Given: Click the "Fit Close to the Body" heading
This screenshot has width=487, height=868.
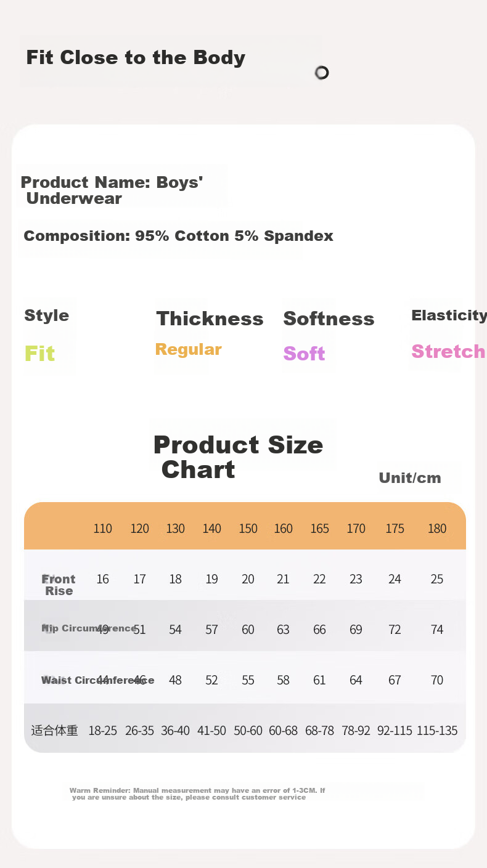Looking at the screenshot, I should click(136, 58).
